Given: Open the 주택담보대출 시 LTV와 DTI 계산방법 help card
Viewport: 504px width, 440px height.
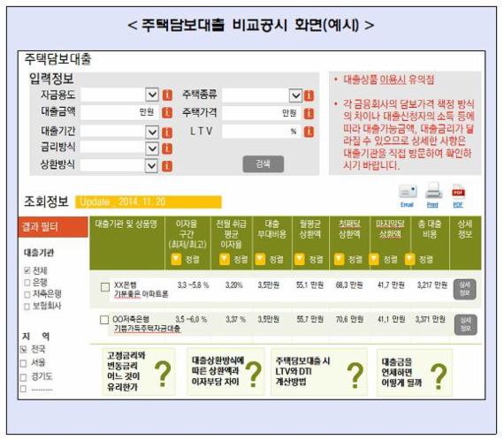Looking at the screenshot, I should (319, 372).
